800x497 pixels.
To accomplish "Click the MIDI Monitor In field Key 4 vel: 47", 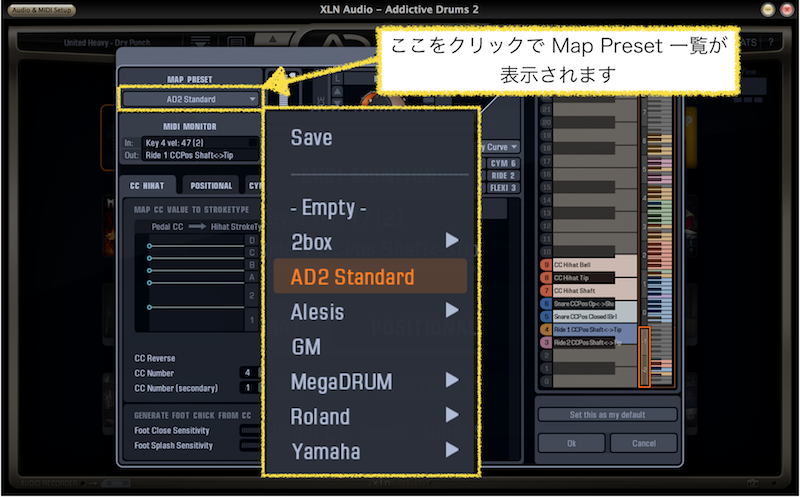I will (x=200, y=143).
